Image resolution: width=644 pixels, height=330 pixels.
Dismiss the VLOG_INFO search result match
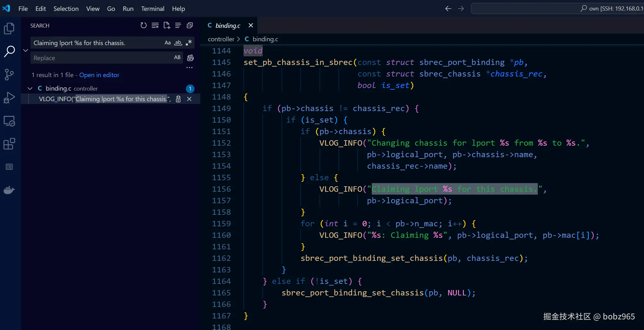click(x=189, y=99)
